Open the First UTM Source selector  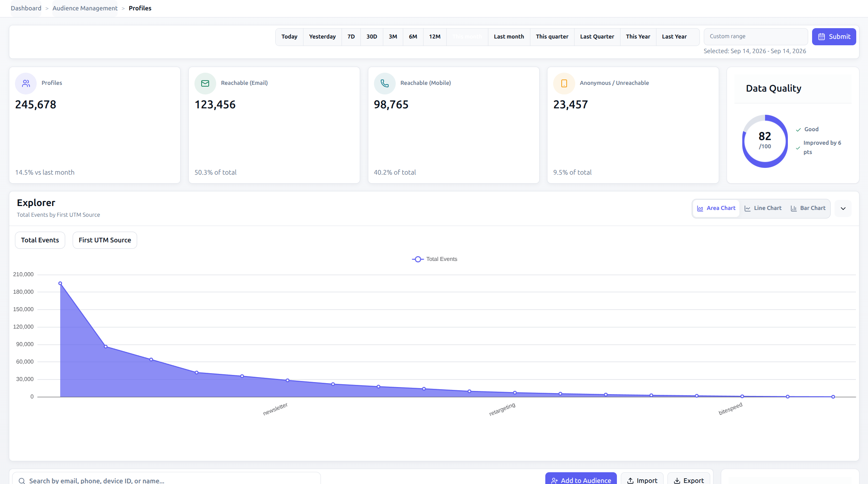(x=105, y=240)
